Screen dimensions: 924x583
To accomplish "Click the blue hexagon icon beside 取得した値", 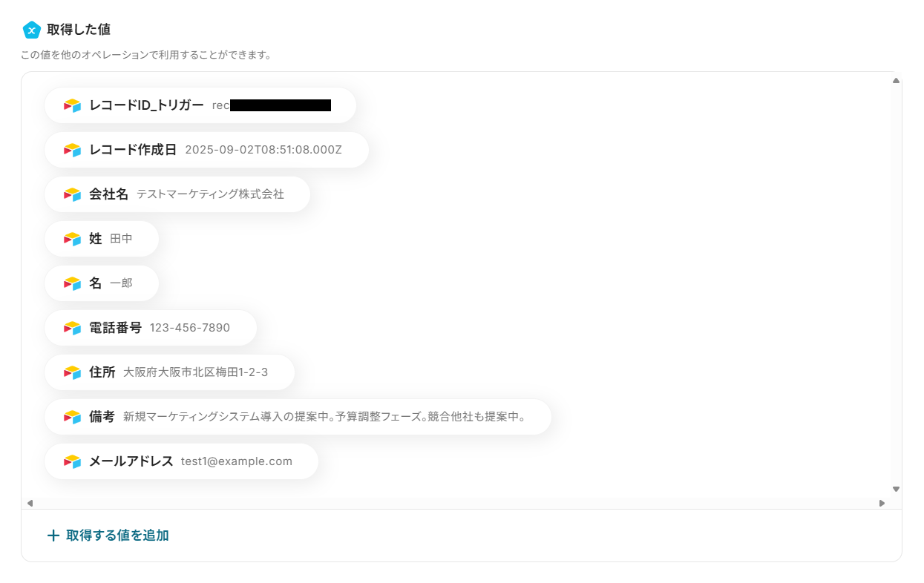I will [30, 30].
